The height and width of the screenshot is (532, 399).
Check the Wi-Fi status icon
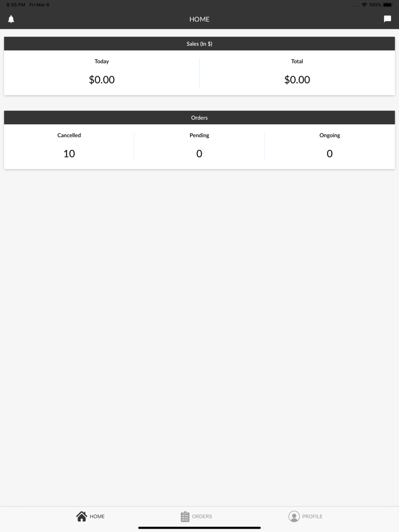[364, 5]
